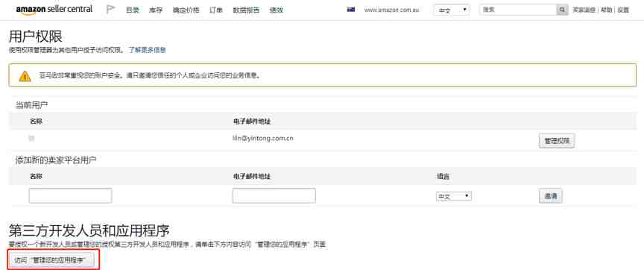Click the email liln@yintong.com.cn
Viewport: 644px width, 270px height.
pos(263,139)
